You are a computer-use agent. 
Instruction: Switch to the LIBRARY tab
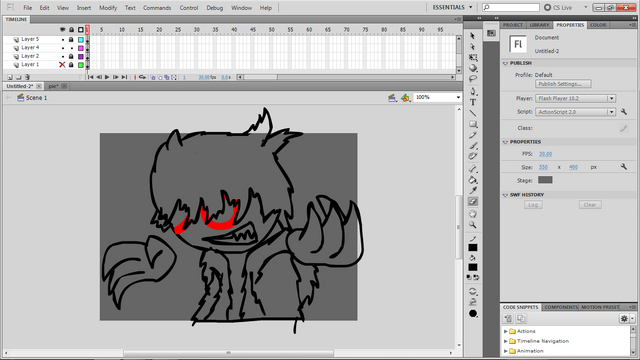coord(539,25)
